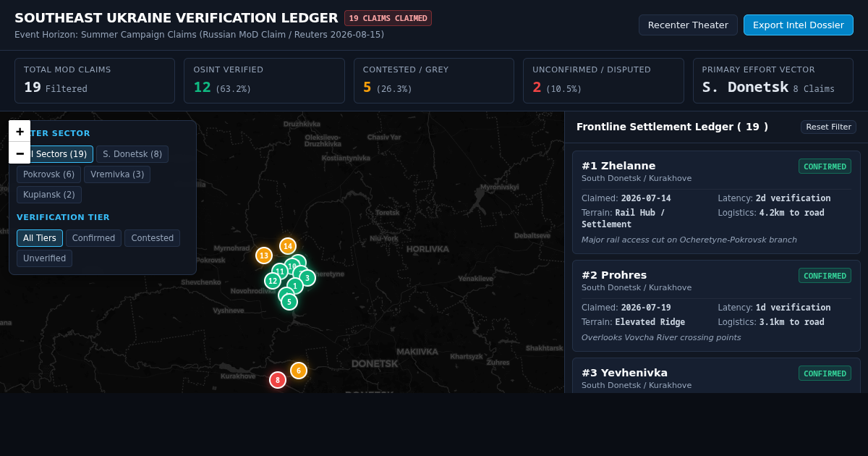The image size is (868, 456).
Task: Click Recenter Theater button
Action: coord(688,25)
